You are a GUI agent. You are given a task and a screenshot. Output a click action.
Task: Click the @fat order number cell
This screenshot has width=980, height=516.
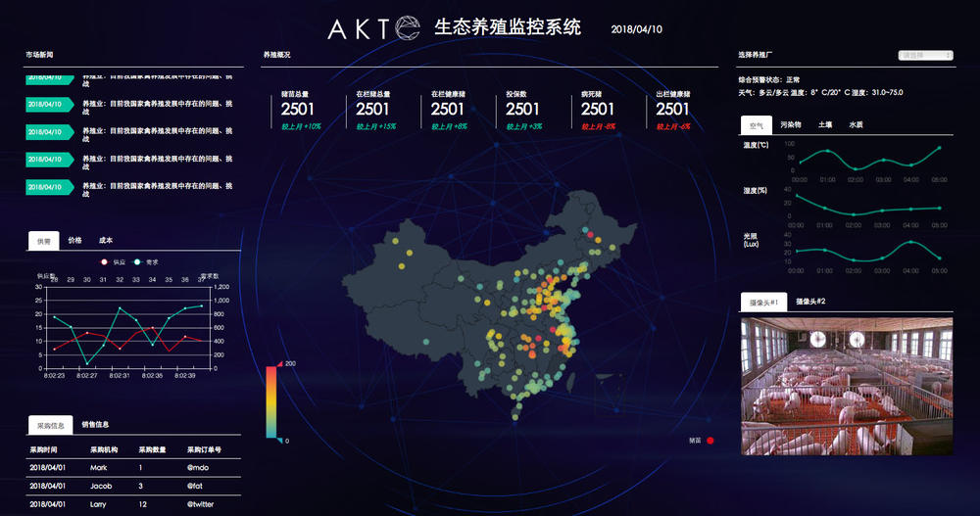point(194,486)
